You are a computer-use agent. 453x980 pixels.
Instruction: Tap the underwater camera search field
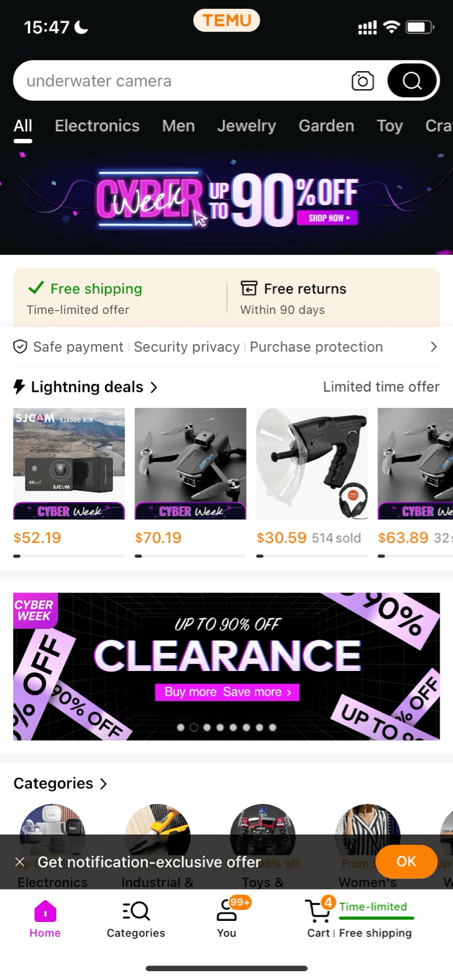[181, 81]
